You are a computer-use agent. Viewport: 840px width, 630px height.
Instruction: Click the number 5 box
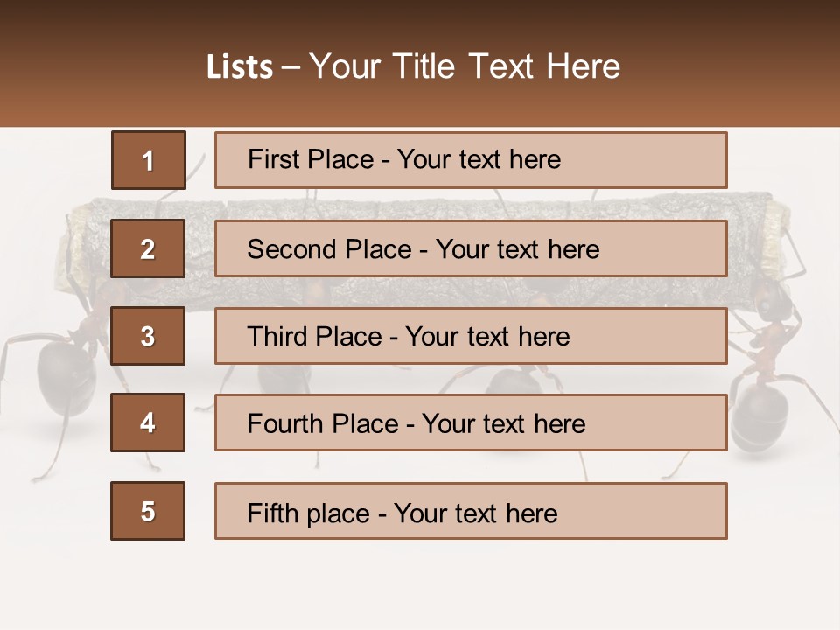[148, 511]
